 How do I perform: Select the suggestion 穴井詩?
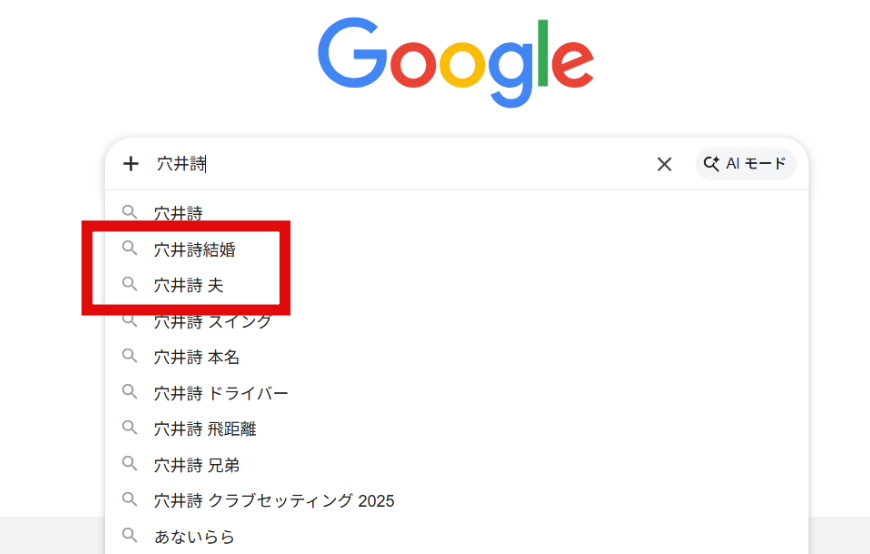[178, 213]
